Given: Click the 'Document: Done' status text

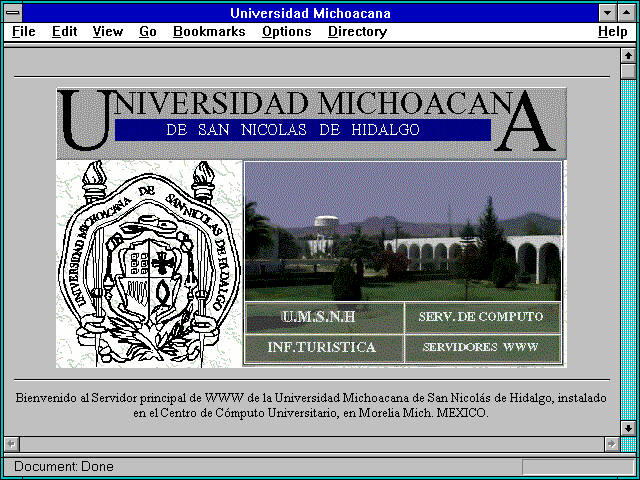Looking at the screenshot, I should 64,467.
